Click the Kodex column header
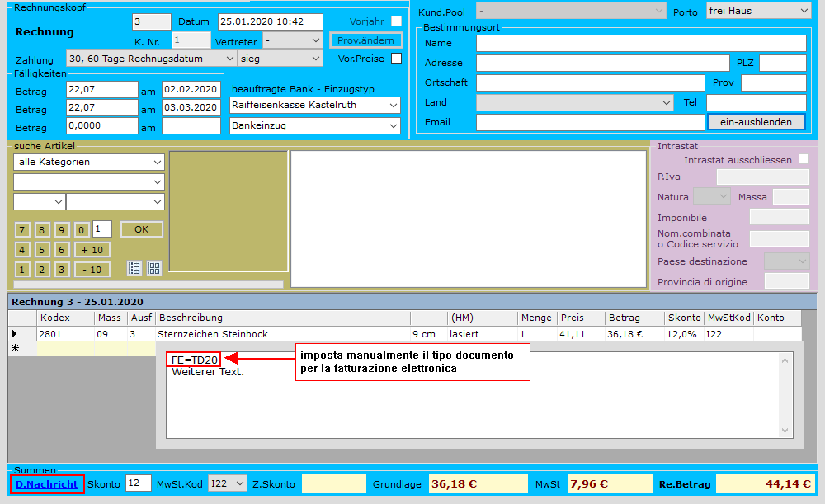The image size is (825, 504). tap(64, 318)
